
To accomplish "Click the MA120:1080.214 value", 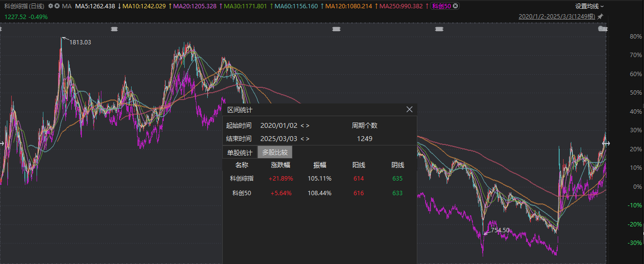I will pos(348,6).
